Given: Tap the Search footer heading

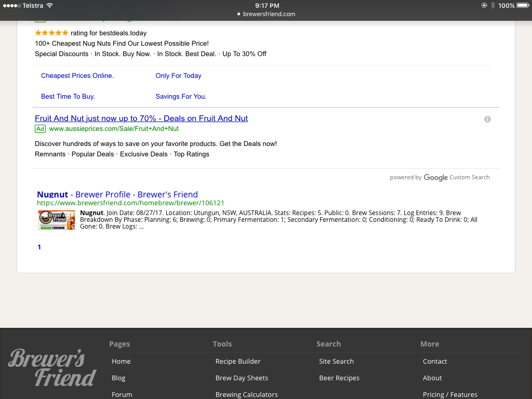Looking at the screenshot, I should click(328, 344).
